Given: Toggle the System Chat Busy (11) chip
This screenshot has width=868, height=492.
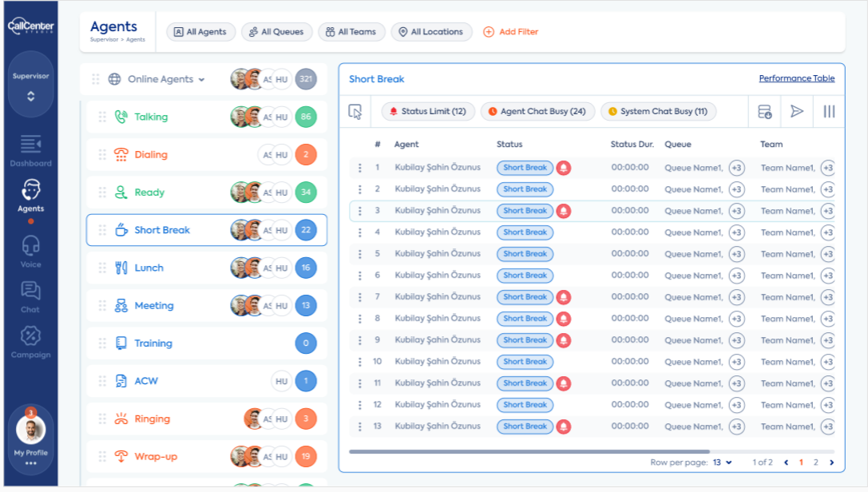Looking at the screenshot, I should (658, 111).
